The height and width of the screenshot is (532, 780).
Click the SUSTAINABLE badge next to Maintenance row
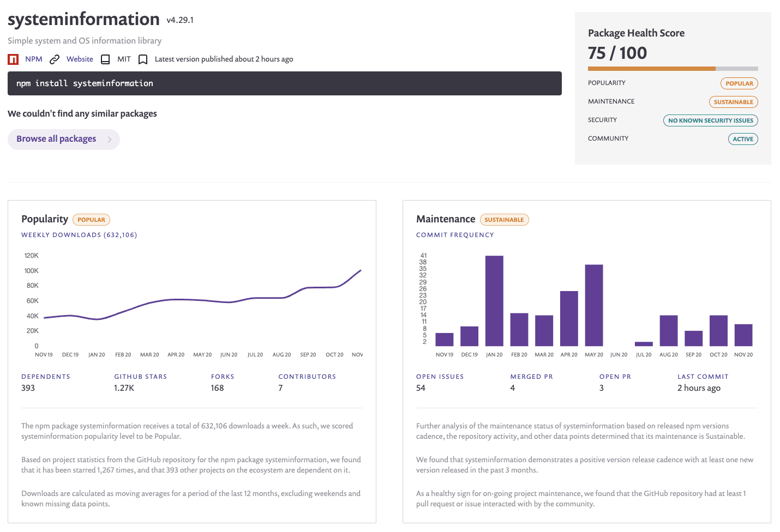(x=733, y=102)
